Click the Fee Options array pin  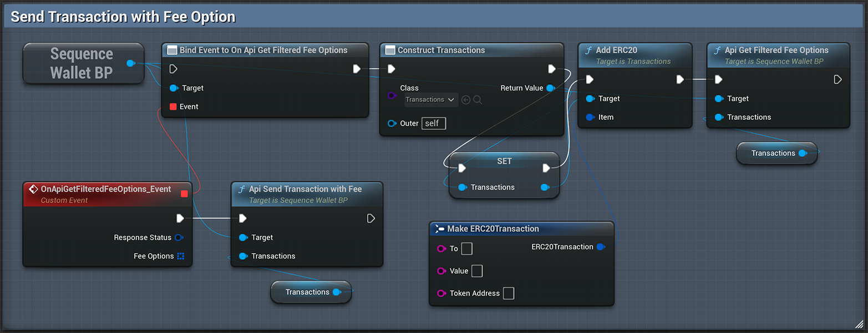tap(180, 256)
